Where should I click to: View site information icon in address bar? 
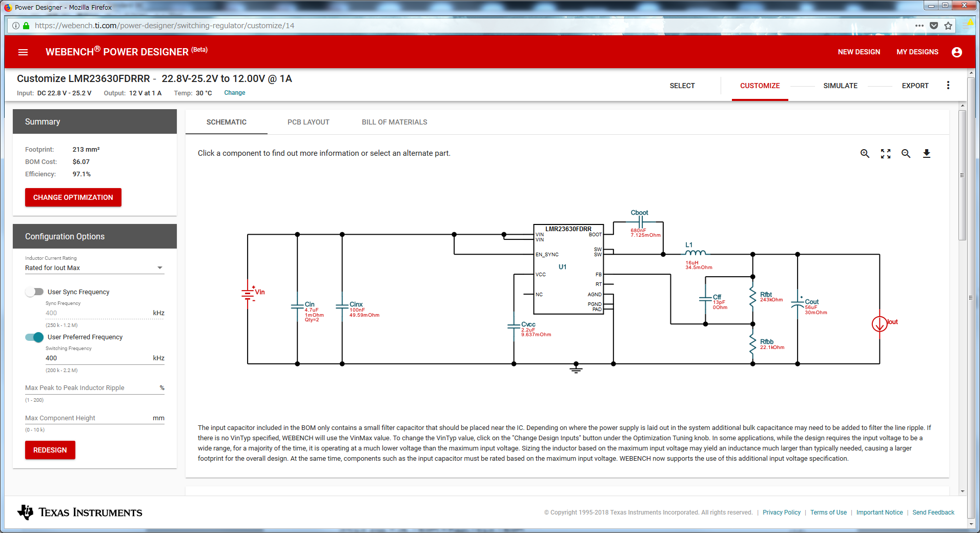16,26
